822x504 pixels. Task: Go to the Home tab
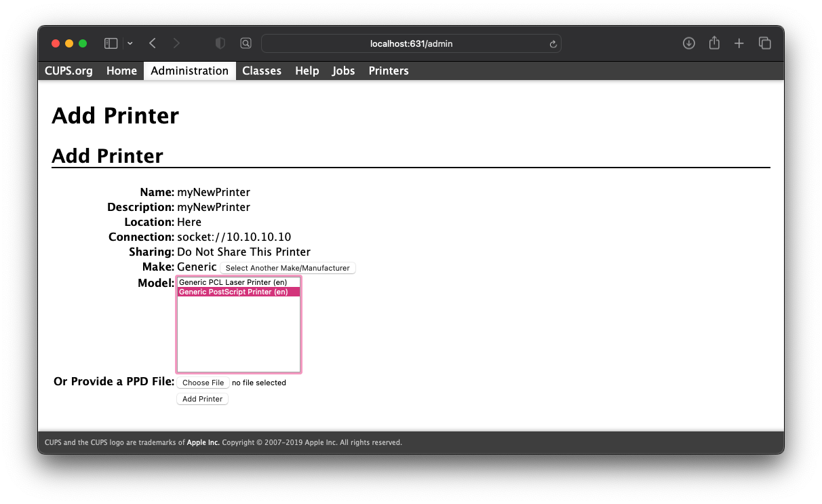pyautogui.click(x=121, y=71)
